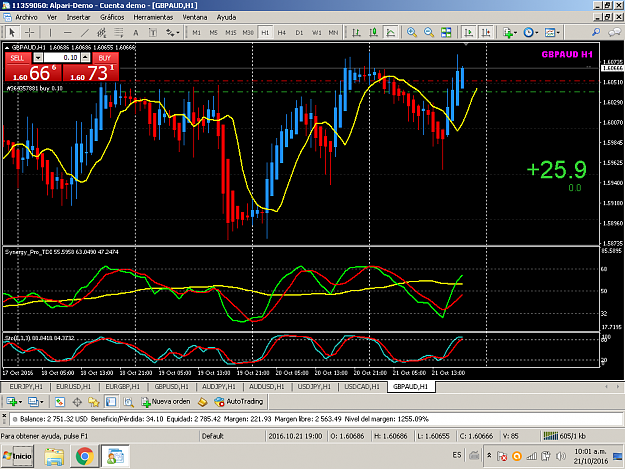
Task: Open the Archivo menu
Action: coord(26,17)
